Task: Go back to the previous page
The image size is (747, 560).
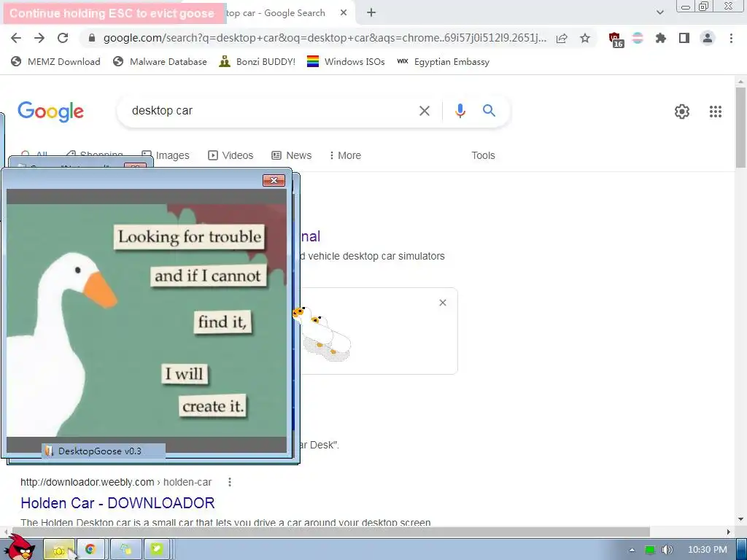Action: click(16, 38)
